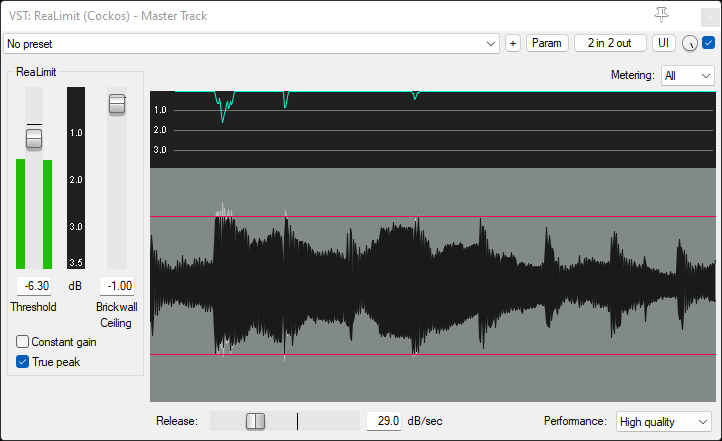722x441 pixels.
Task: Open the No preset dropdown
Action: pos(251,44)
